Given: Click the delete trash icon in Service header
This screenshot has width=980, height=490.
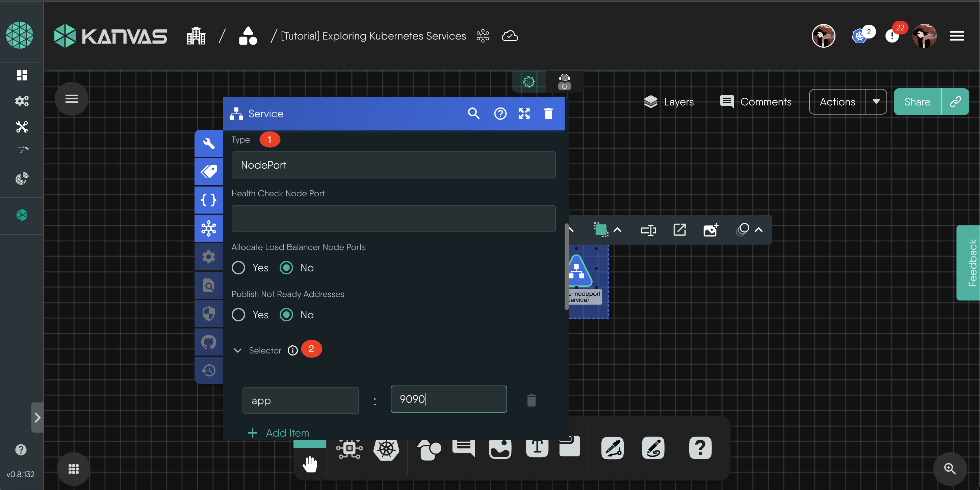Looking at the screenshot, I should click(548, 114).
